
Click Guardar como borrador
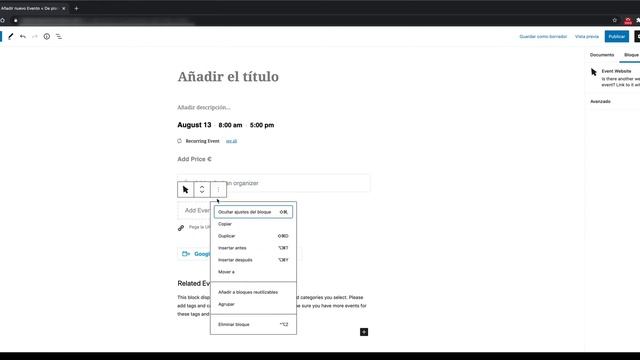(543, 36)
